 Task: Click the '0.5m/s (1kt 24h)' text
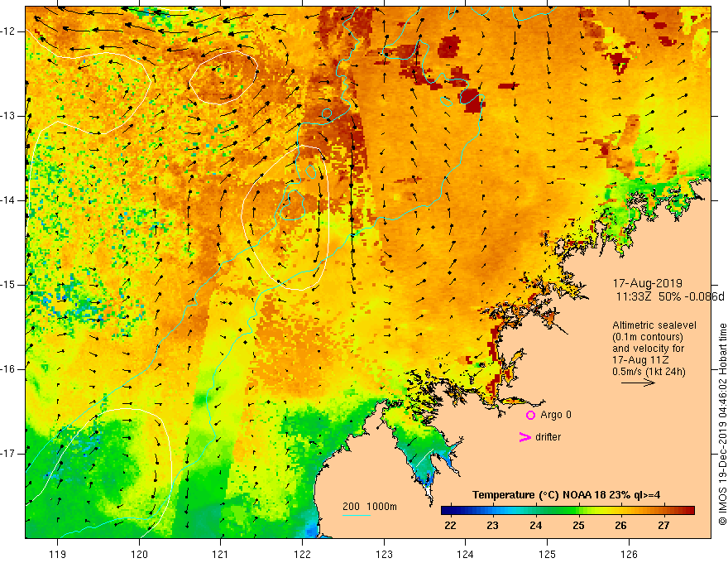coord(649,372)
